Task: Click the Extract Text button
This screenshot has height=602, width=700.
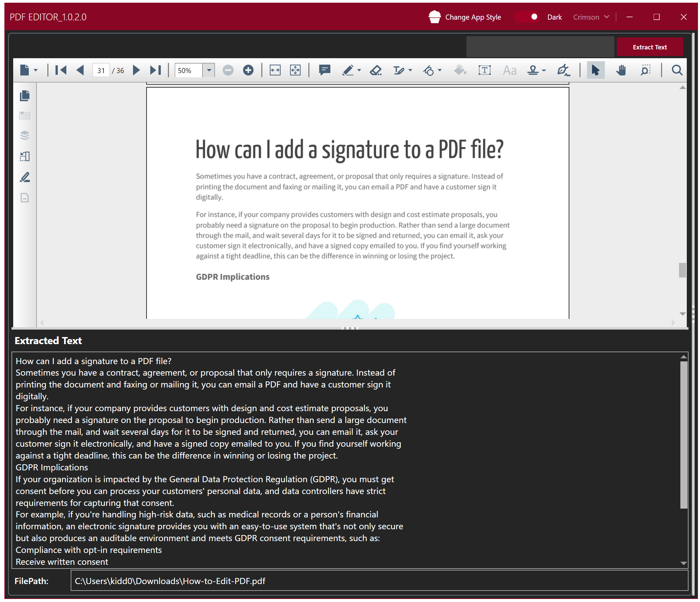Action: point(650,47)
